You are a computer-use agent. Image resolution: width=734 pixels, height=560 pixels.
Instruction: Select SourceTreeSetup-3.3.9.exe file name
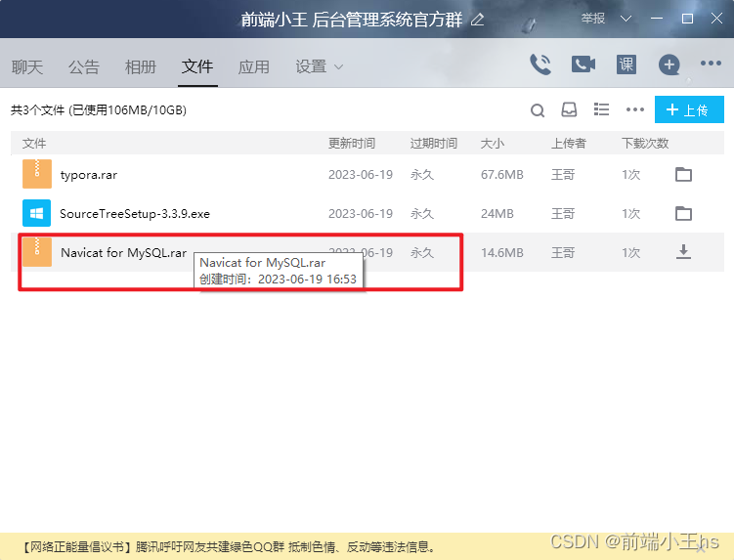[x=135, y=214]
